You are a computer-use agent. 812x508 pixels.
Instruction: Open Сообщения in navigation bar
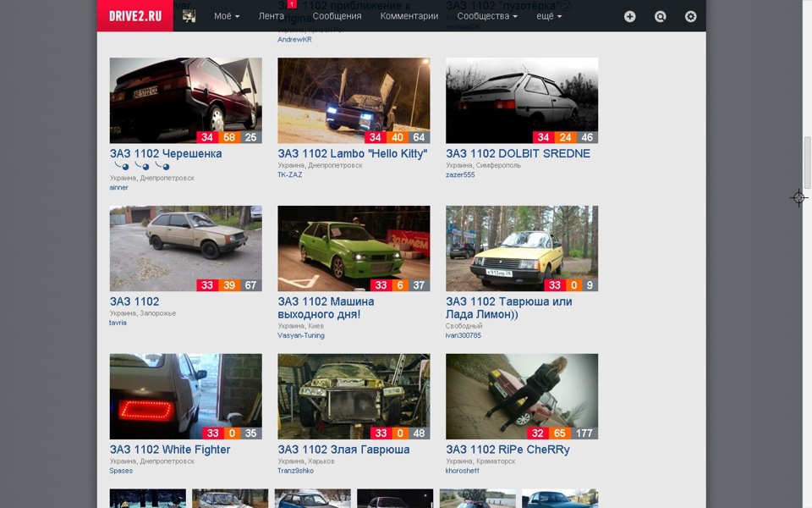[x=337, y=16]
